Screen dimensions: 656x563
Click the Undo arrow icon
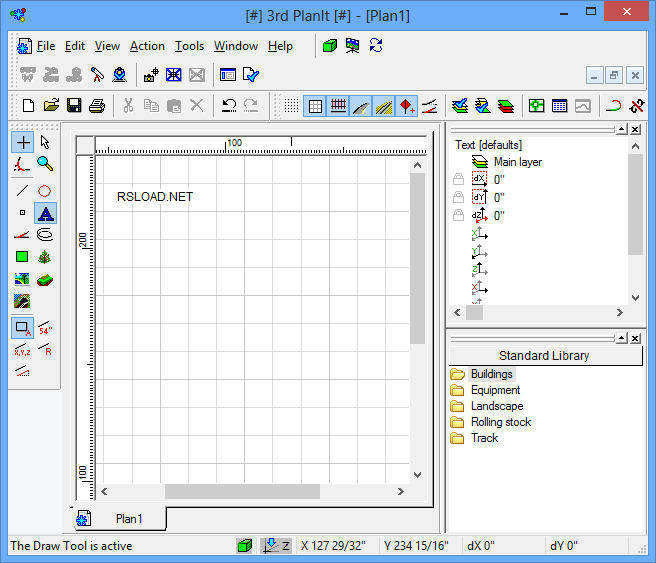pyautogui.click(x=229, y=106)
